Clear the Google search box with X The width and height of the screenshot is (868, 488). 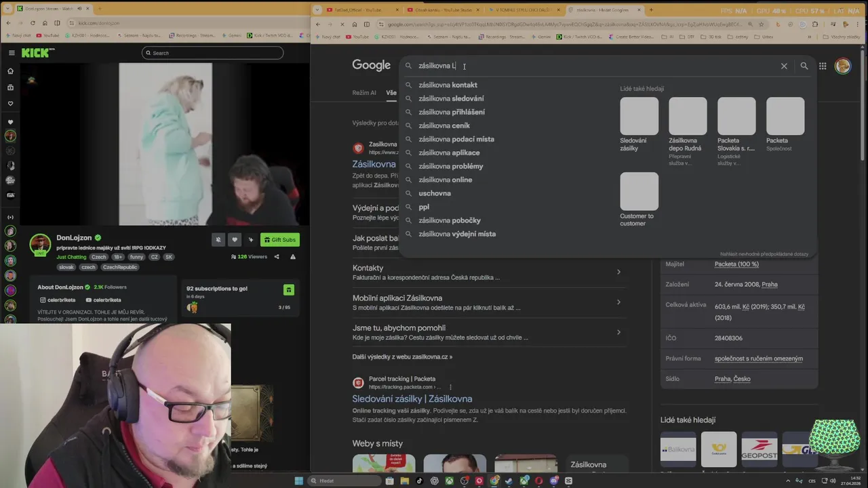pos(784,66)
